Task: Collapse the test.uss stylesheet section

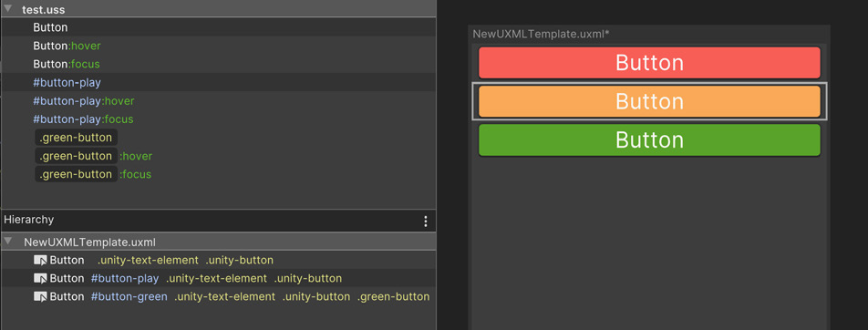Action: [7, 9]
